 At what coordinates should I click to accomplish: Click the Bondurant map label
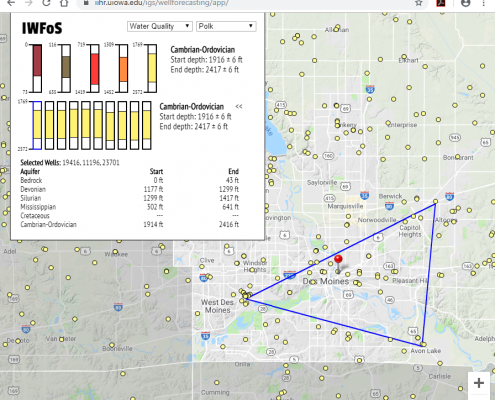(x=458, y=157)
